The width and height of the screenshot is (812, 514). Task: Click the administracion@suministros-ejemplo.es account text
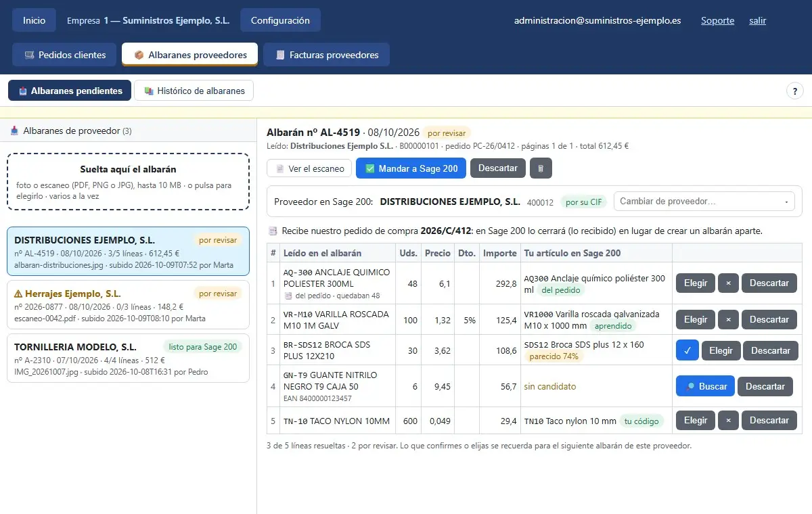coord(597,20)
